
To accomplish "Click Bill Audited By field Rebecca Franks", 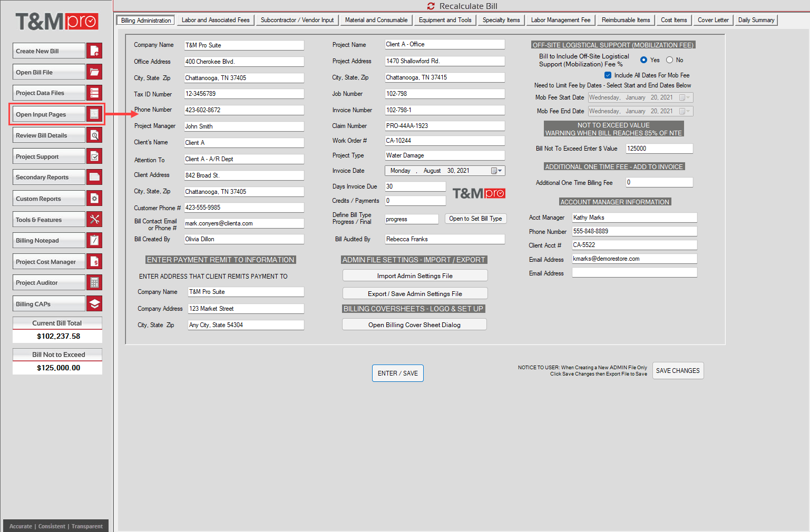I will point(445,239).
